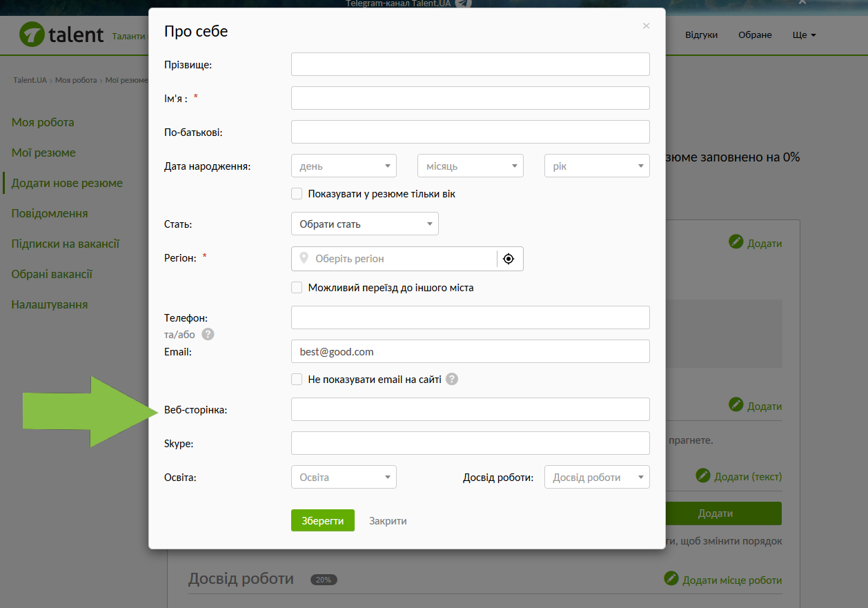
Task: Open Обране in top navigation
Action: (755, 35)
